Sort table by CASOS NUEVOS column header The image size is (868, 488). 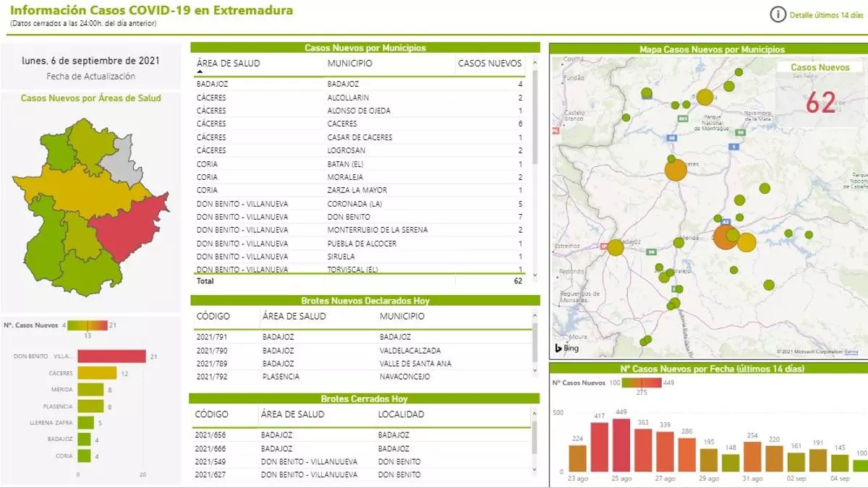click(x=490, y=64)
